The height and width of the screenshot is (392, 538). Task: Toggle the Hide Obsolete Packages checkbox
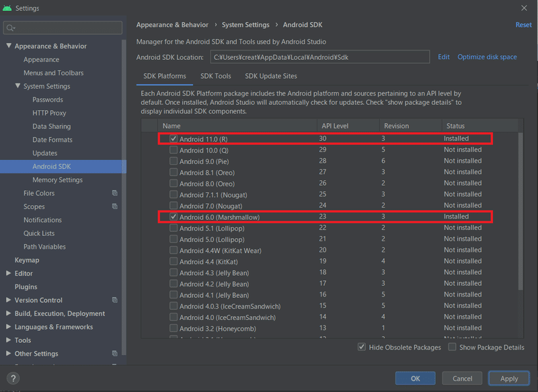pos(362,348)
